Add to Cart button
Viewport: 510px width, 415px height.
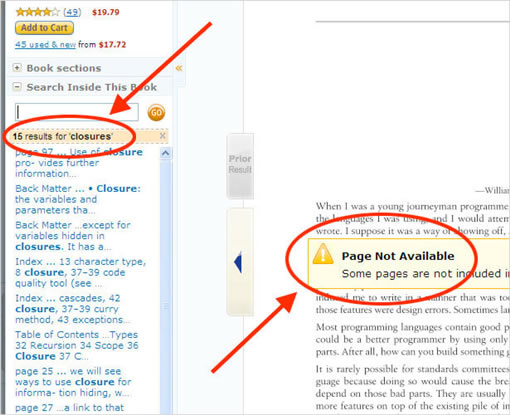coord(44,28)
